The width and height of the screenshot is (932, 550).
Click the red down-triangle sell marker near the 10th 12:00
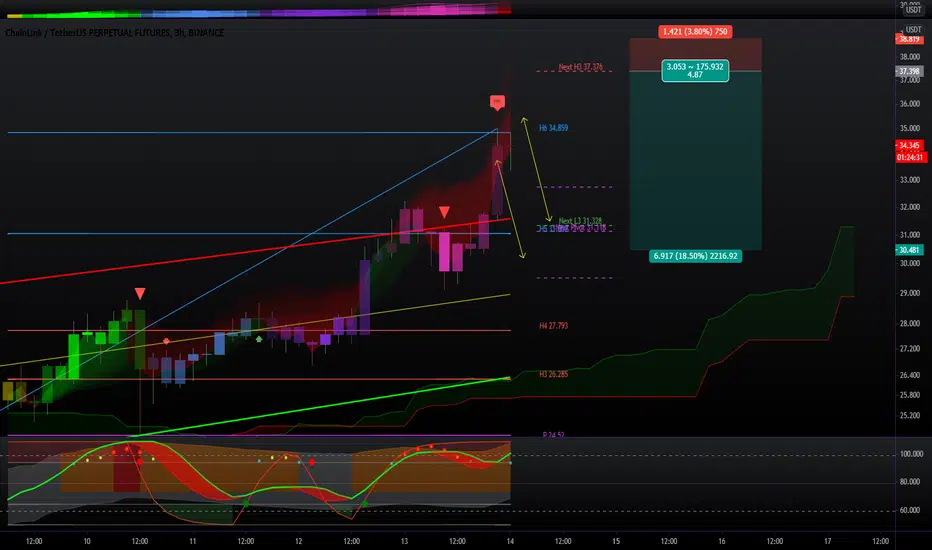point(140,293)
